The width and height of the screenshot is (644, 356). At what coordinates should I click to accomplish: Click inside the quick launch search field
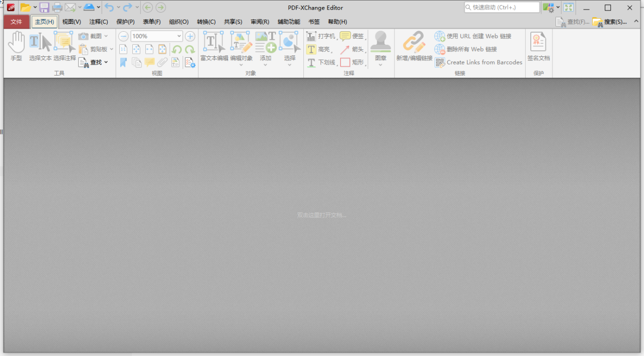tap(501, 7)
